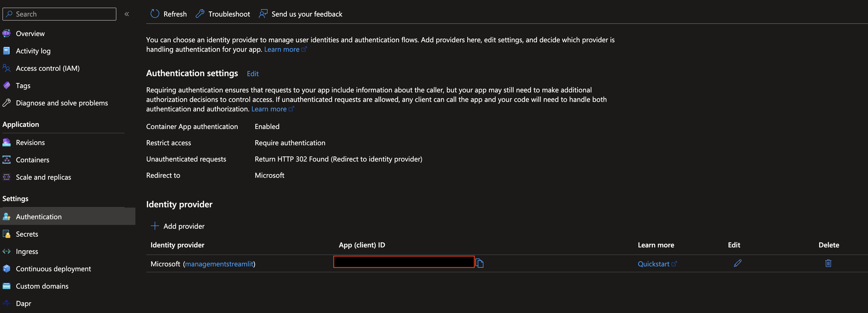Open the Secrets panel
Image resolution: width=868 pixels, height=313 pixels.
27,234
